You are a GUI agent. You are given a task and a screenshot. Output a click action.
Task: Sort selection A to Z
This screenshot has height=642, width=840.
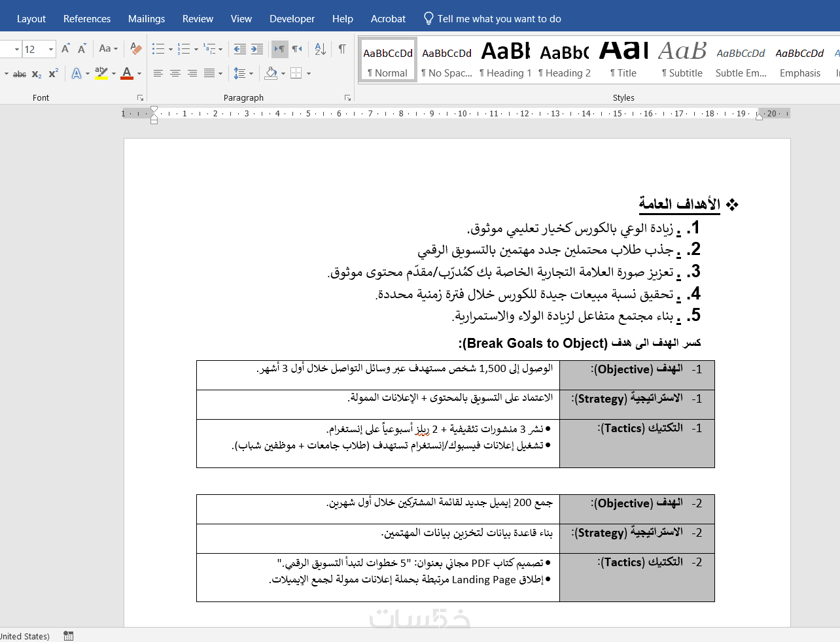click(320, 48)
